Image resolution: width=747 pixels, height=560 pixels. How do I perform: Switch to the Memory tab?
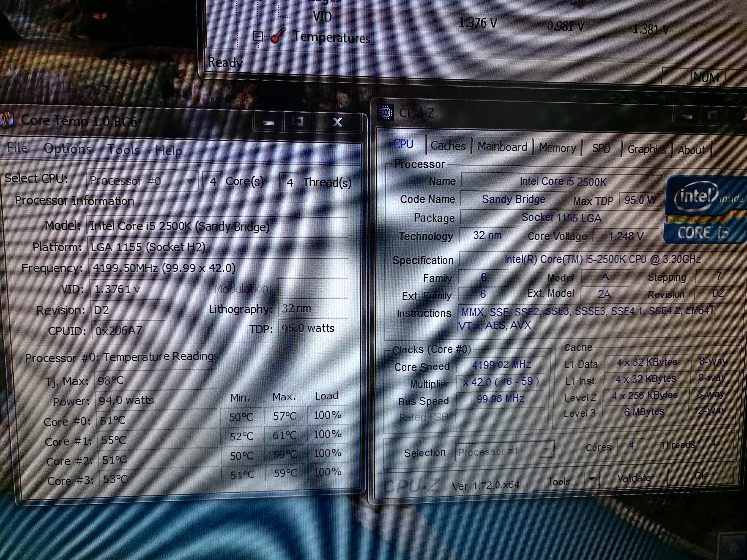click(557, 148)
